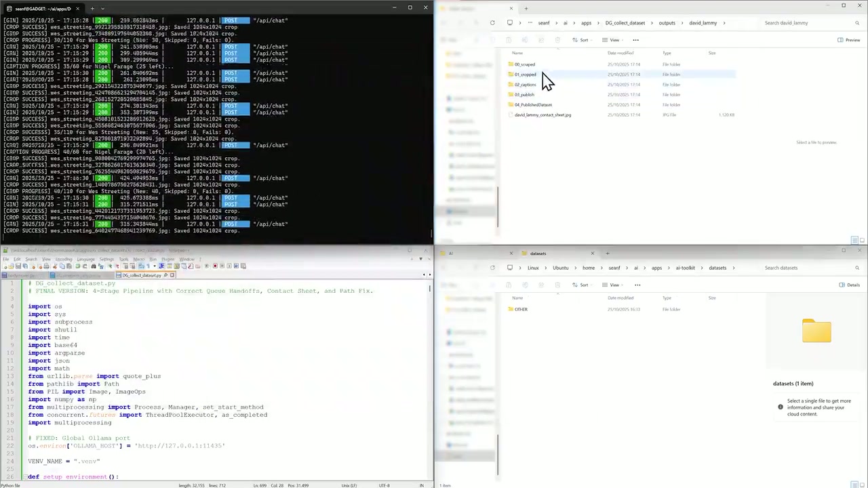
Task: Go to DG_collect_dataset breadcrumb
Action: tap(625, 23)
